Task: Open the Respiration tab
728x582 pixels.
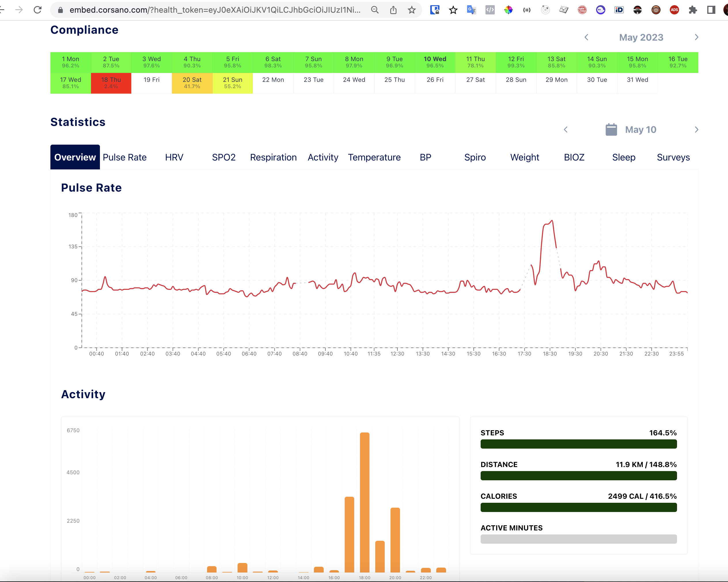Action: pos(273,157)
